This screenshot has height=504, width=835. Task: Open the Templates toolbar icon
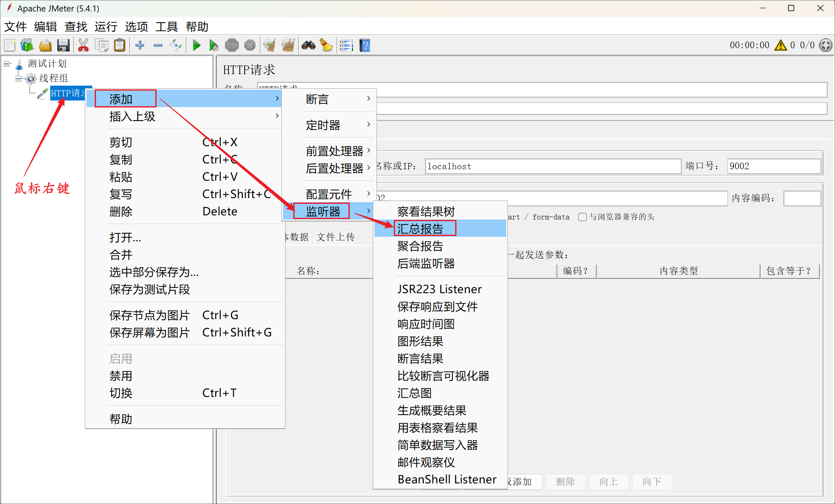coord(27,45)
